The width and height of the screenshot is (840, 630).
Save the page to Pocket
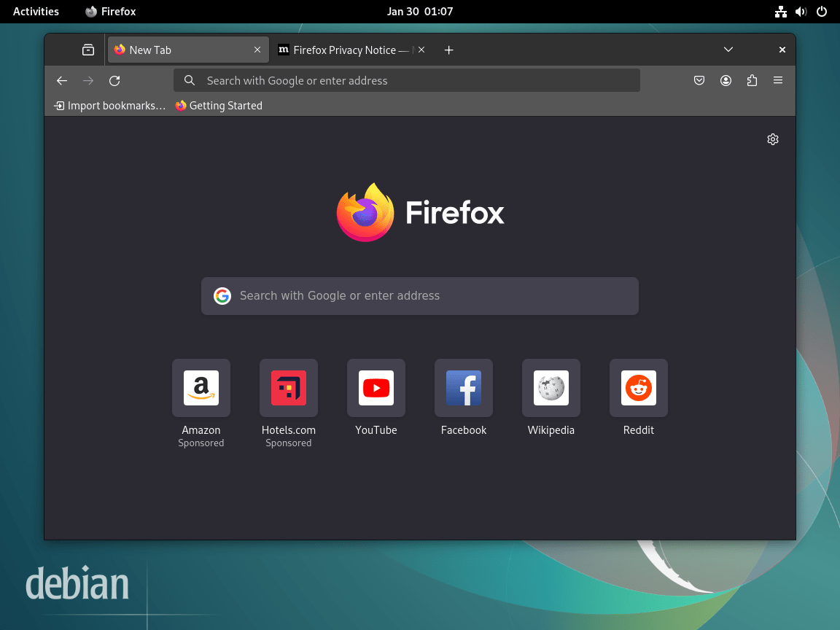[x=699, y=80]
